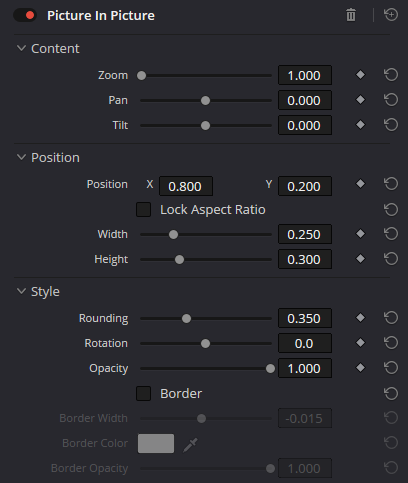Add keyframe for Position X Y
Image resolution: width=408 pixels, height=483 pixels.
(x=360, y=184)
